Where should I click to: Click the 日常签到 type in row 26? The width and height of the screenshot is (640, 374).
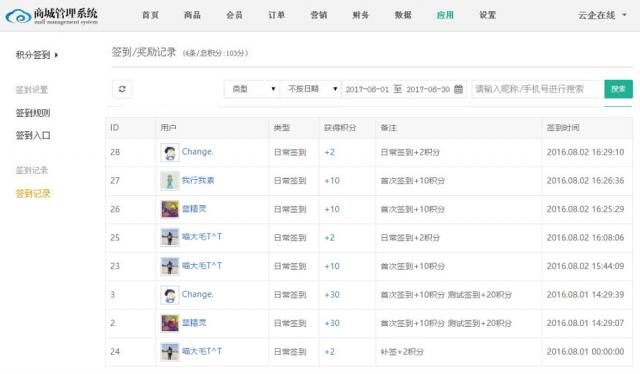point(290,209)
